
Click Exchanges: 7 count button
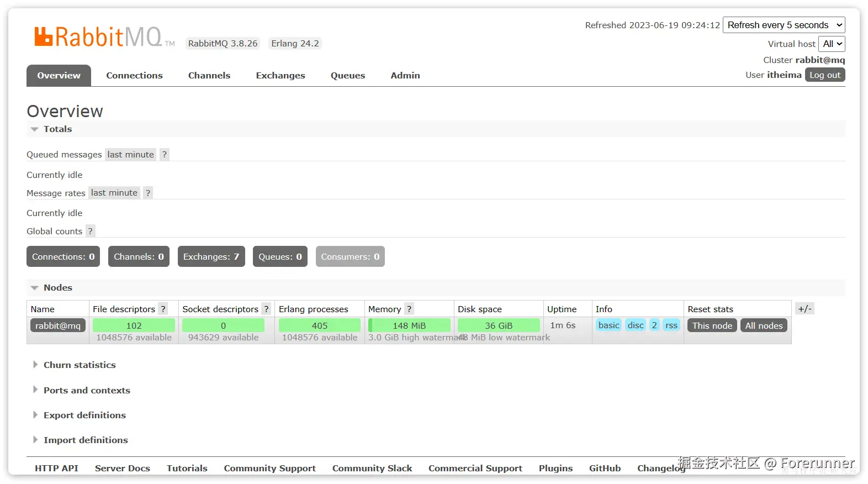pos(211,256)
